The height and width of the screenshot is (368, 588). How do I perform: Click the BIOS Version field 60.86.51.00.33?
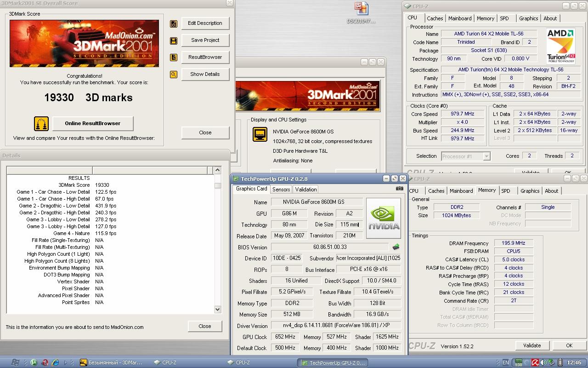[x=330, y=247]
